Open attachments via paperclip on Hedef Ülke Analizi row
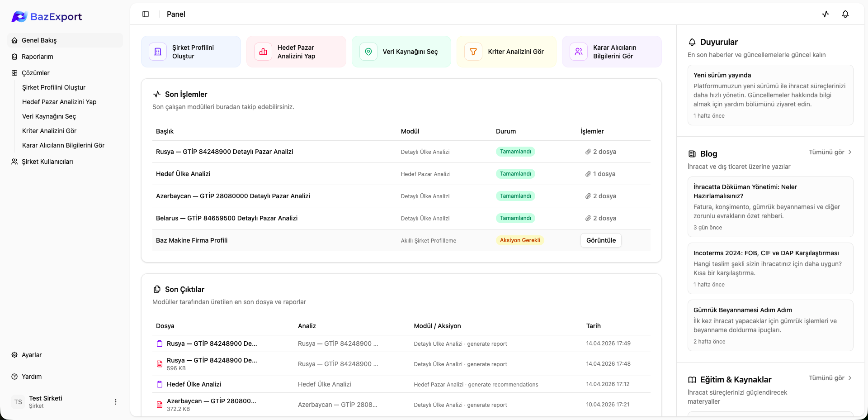The height and width of the screenshot is (420, 868). pyautogui.click(x=587, y=174)
